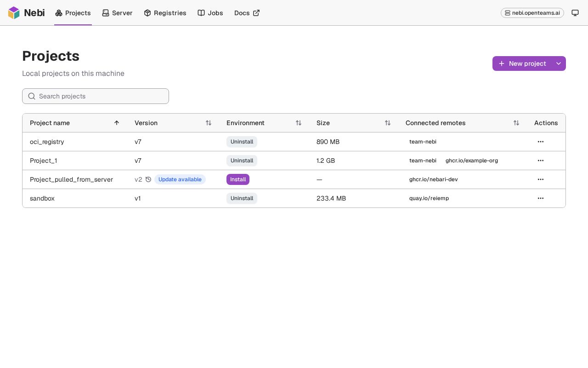Select the quay.io/reiemp remote tag
The image size is (588, 368).
click(429, 198)
